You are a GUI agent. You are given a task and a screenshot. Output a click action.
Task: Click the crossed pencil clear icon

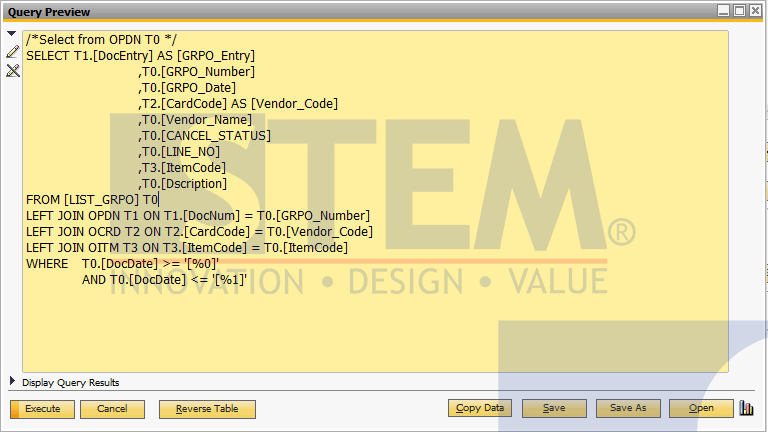coord(13,71)
